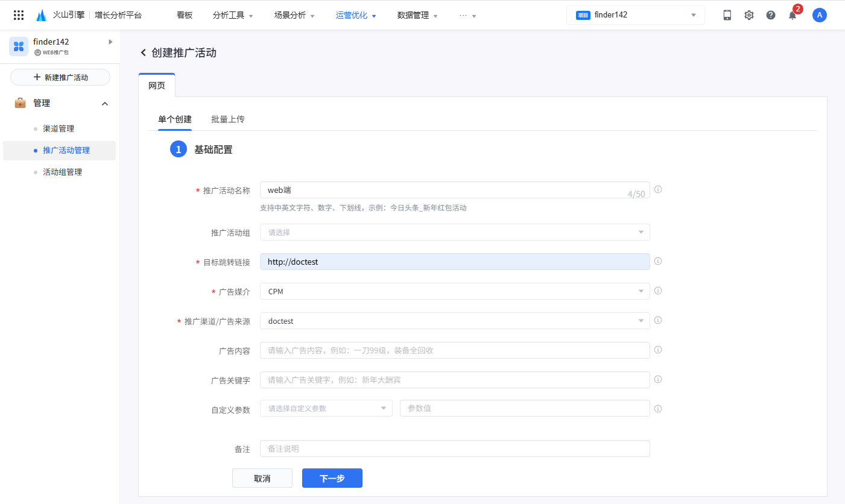Open the 推广活动组 dropdown
The height and width of the screenshot is (504, 845).
pos(454,232)
